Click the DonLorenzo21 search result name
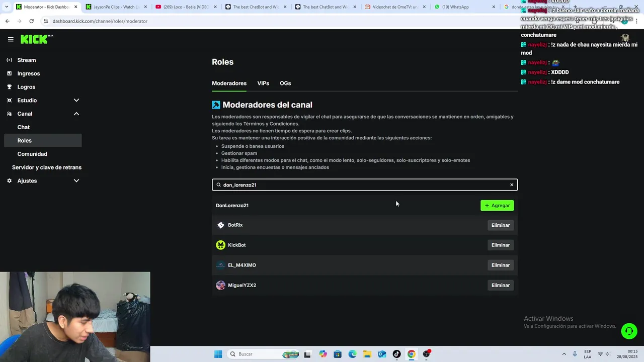 pyautogui.click(x=232, y=205)
